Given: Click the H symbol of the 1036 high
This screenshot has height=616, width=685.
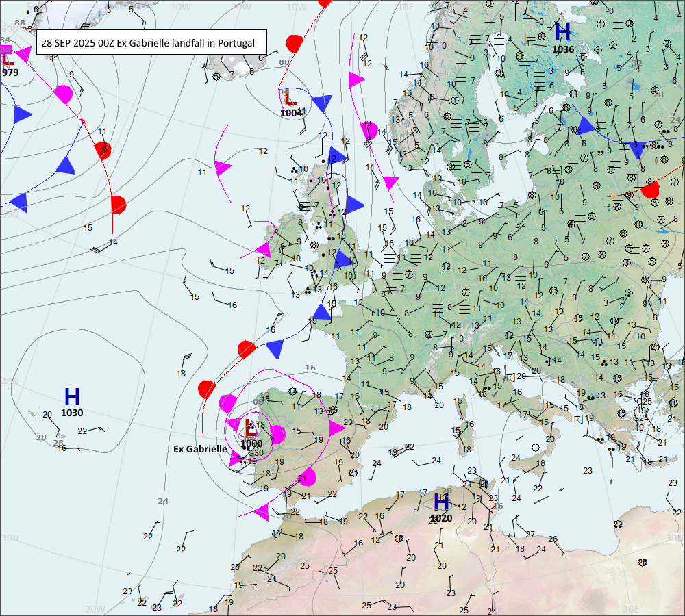Looking at the screenshot, I should click(x=562, y=32).
